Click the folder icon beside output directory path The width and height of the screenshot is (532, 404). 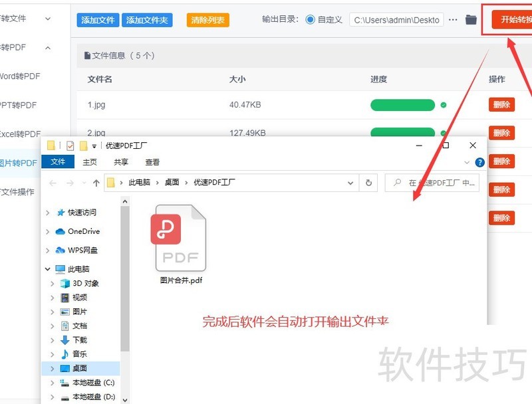[x=469, y=19]
